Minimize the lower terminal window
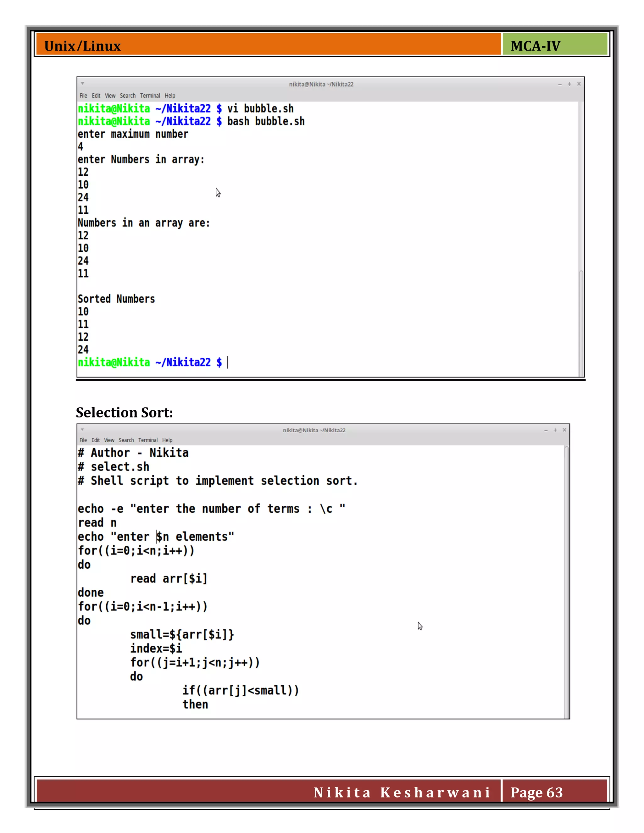Image resolution: width=644 pixels, height=833 pixels. (546, 430)
